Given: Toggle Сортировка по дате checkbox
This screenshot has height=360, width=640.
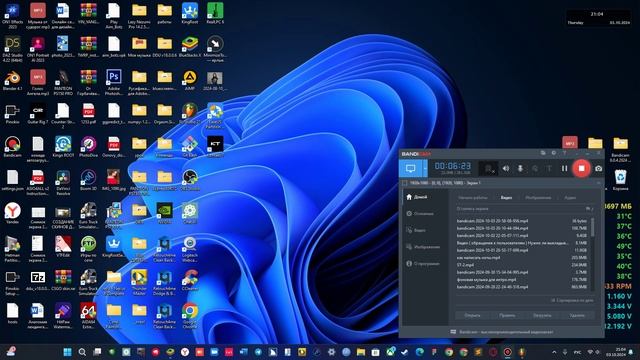Looking at the screenshot, I should 572,300.
